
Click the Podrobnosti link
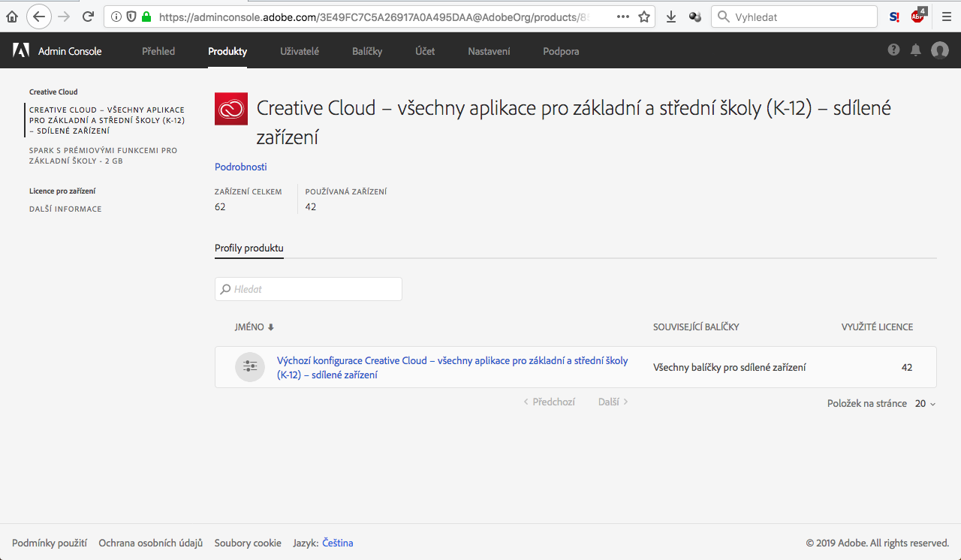[241, 167]
